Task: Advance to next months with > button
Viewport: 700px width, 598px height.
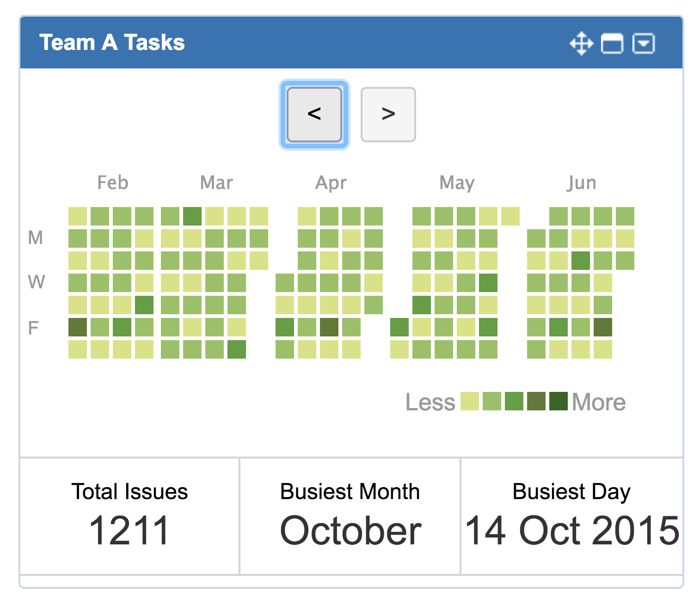Action: click(x=388, y=115)
